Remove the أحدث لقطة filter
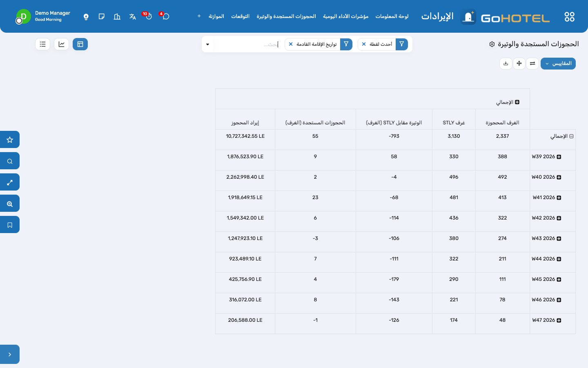588x368 pixels. (364, 44)
